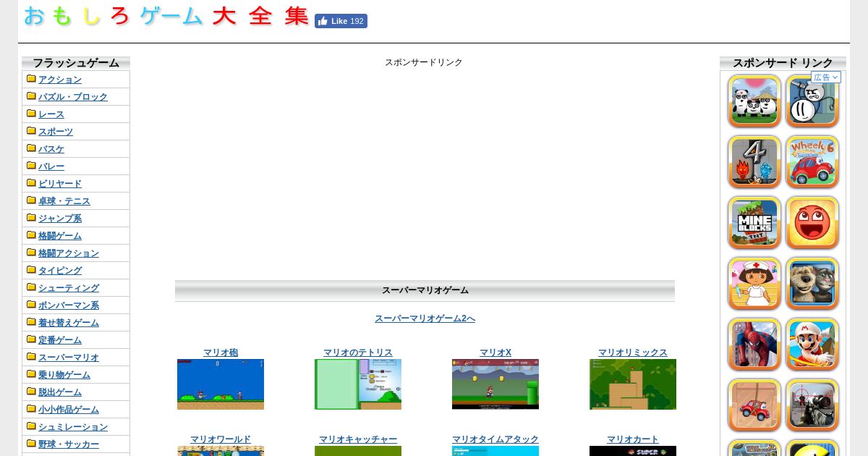Click the folder icon beside シューティング
Screen dimensions: 868x456
[31, 287]
